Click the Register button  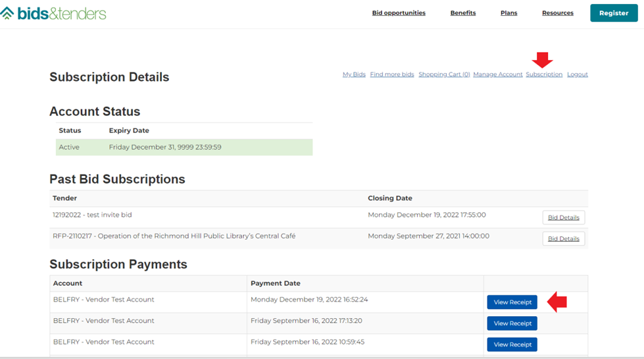click(x=614, y=13)
